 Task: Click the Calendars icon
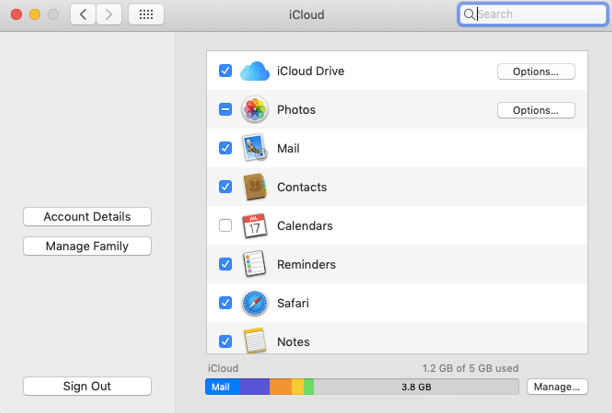254,226
